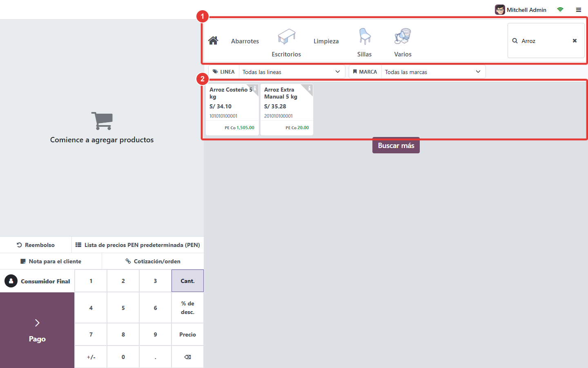This screenshot has width=588, height=368.
Task: Clear the Arroz search text
Action: 575,41
